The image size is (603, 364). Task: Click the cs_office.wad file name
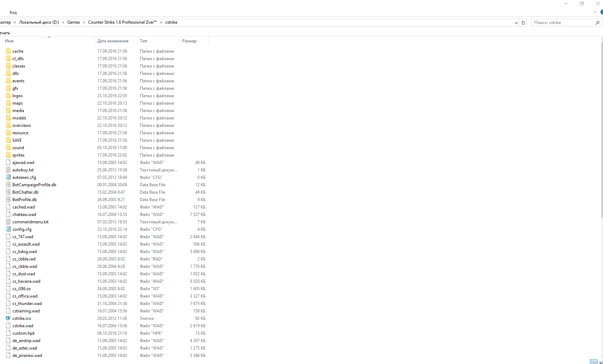25,296
